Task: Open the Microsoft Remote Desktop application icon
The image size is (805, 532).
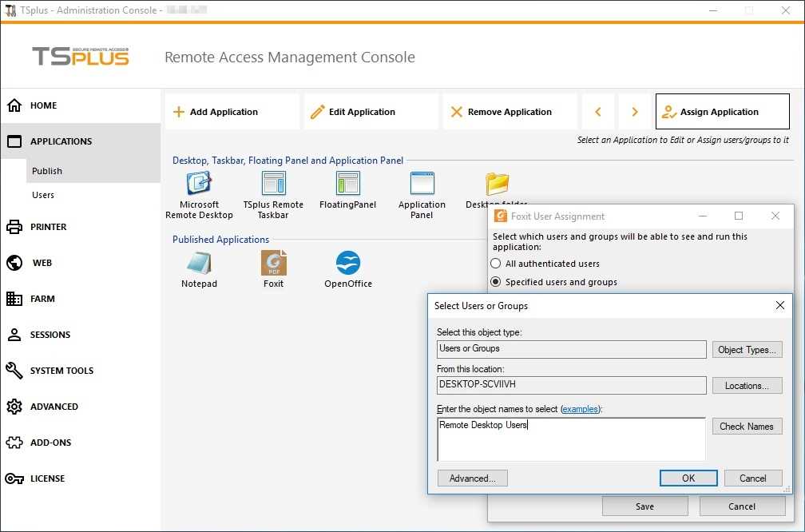Action: point(199,185)
